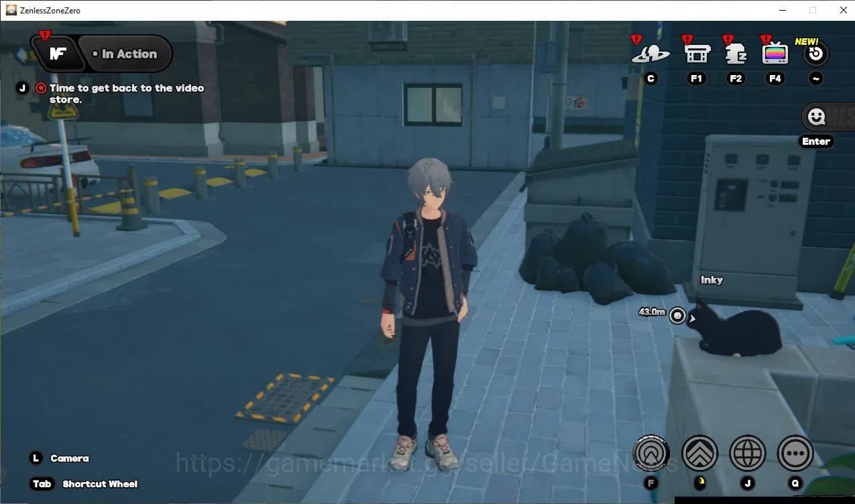Open the Compendium planet icon
Screen dimensions: 855x504
pyautogui.click(x=650, y=54)
